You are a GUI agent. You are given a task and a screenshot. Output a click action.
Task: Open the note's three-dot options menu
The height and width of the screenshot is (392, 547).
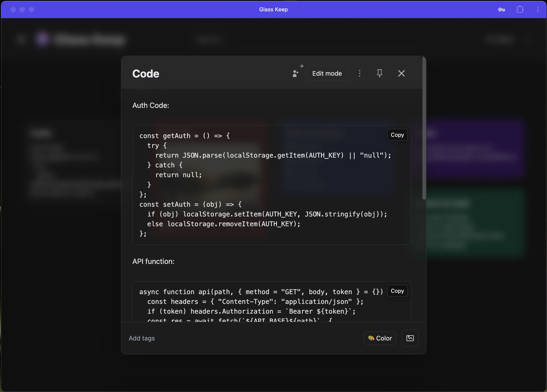pyautogui.click(x=359, y=73)
